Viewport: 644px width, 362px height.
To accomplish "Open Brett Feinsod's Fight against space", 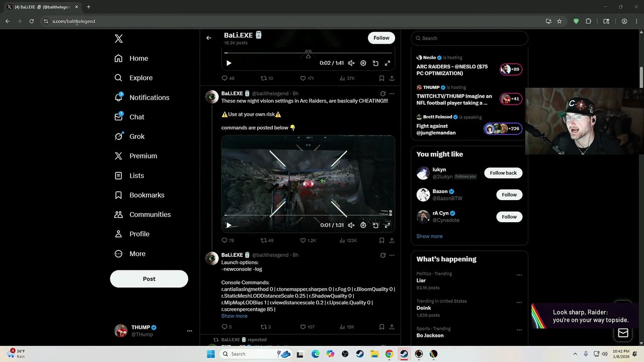I will pos(469,125).
